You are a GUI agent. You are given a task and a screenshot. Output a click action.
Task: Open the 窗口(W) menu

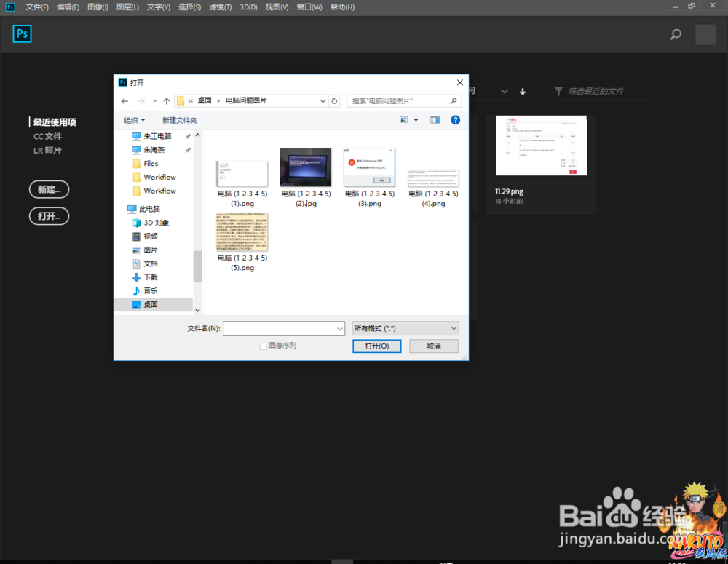pyautogui.click(x=309, y=7)
